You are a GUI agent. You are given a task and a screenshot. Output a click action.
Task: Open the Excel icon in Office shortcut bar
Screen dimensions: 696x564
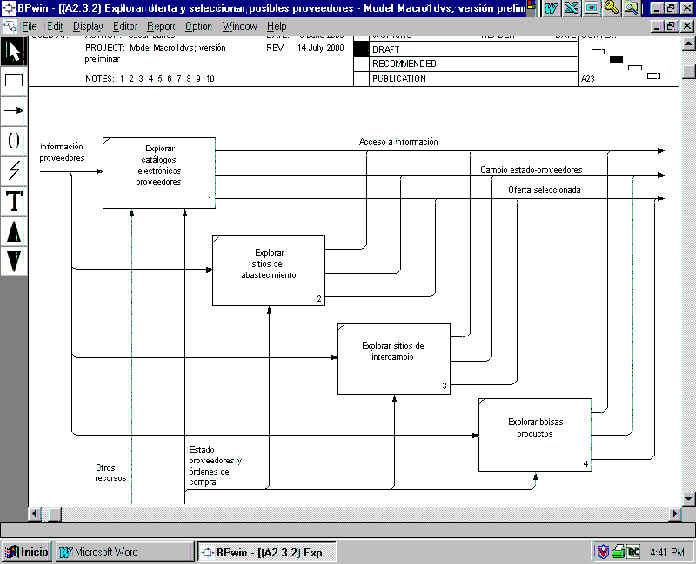(572, 8)
